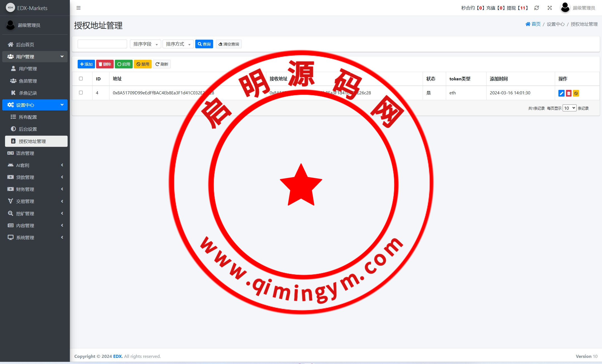This screenshot has height=364, width=602.
Task: Open the 排序方式 sort order dropdown
Action: (x=178, y=44)
